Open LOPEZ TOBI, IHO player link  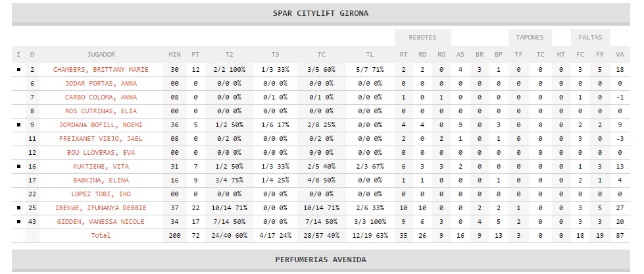coord(101,194)
